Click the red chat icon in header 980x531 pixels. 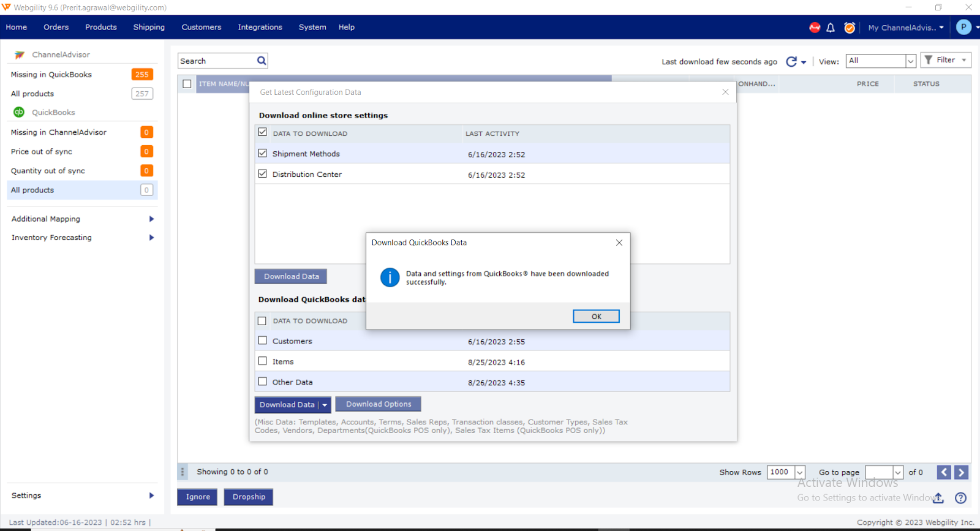click(x=815, y=28)
